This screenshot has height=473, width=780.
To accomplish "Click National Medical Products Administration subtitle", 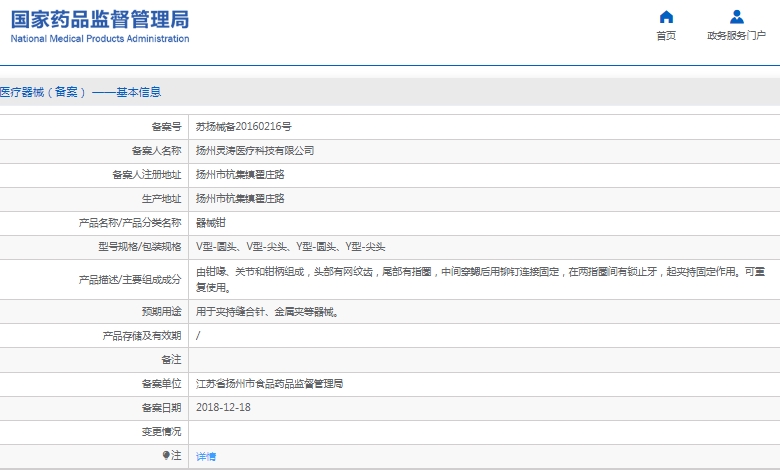I will (100, 39).
